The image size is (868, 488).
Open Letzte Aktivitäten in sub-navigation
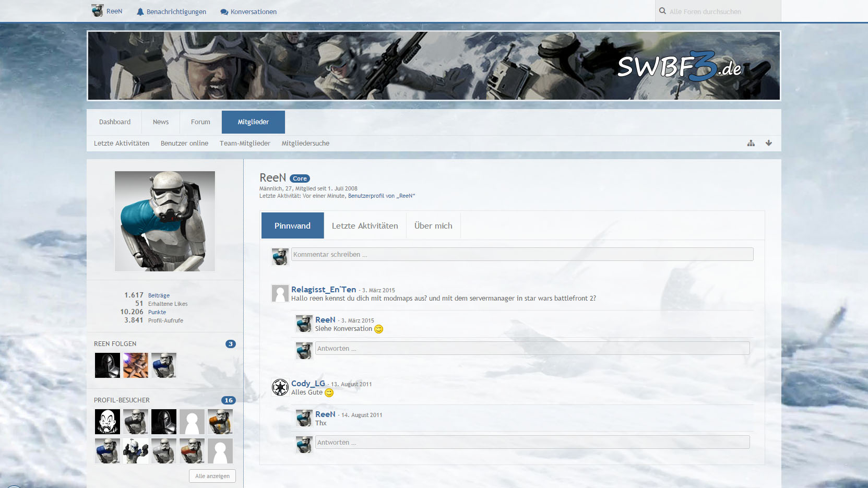pos(122,144)
